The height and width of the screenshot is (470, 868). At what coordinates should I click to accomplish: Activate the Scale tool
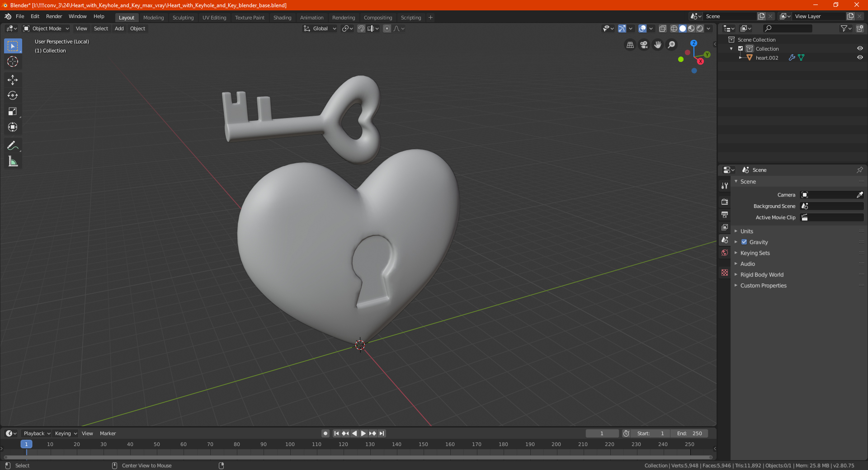13,111
